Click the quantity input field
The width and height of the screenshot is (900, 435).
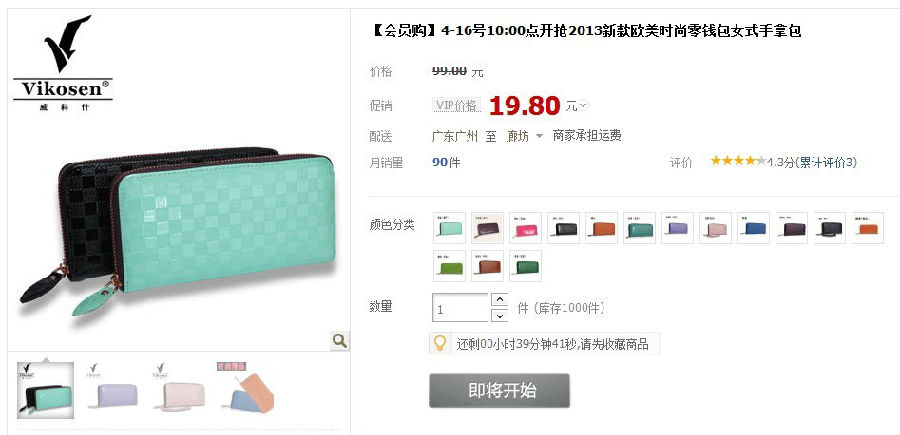coord(460,308)
